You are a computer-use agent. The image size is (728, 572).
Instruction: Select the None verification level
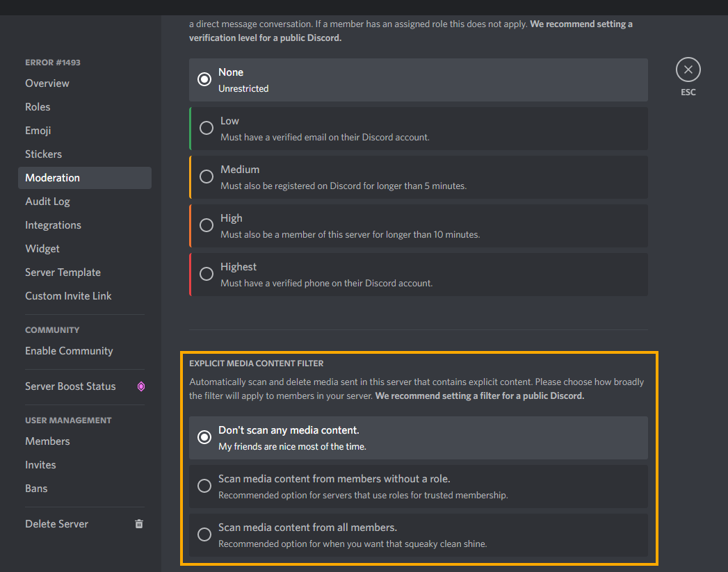coord(419,80)
